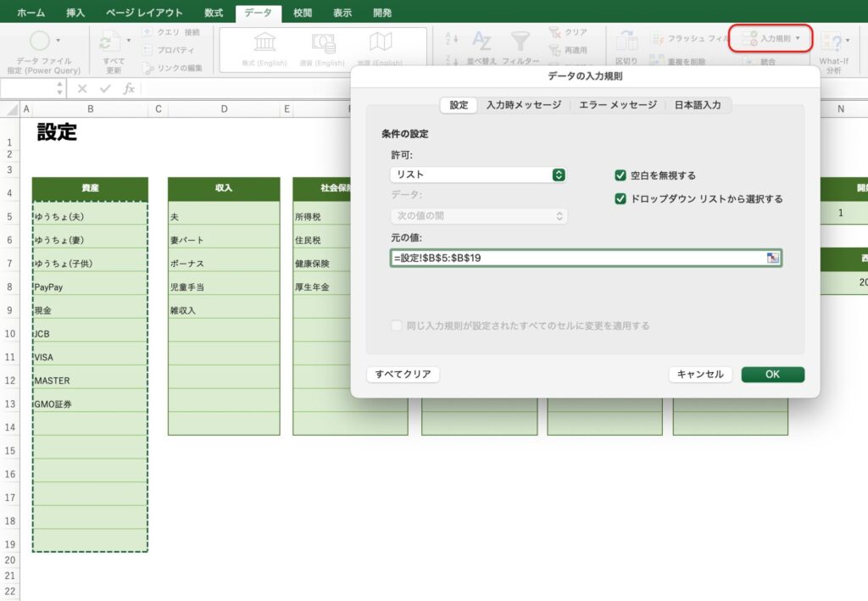This screenshot has height=601, width=868.
Task: Click the Filter funnel icon
Action: (520, 42)
